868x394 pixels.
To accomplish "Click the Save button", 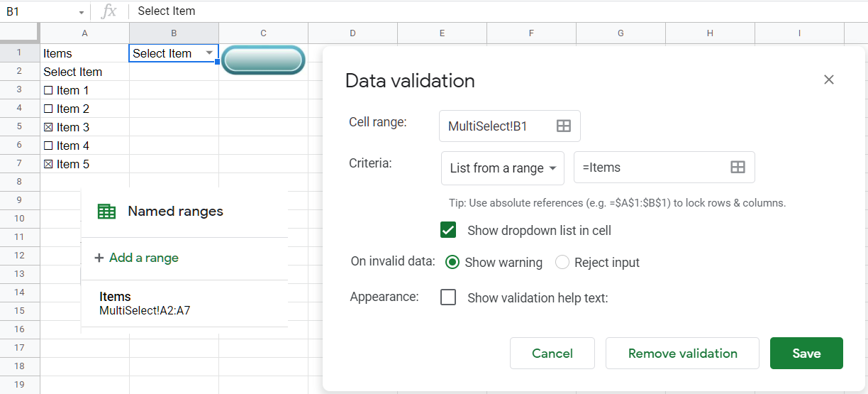I will (806, 354).
